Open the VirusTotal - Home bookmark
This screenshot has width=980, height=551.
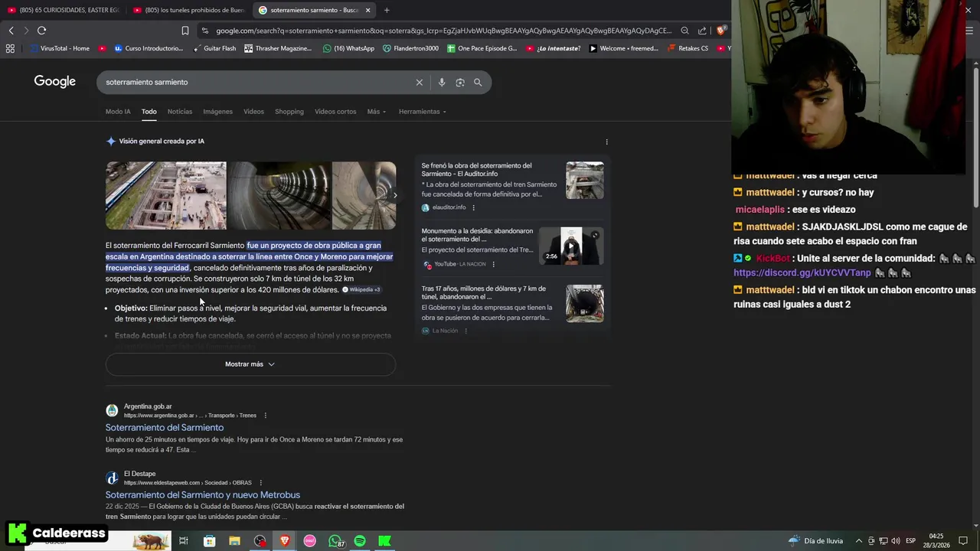[x=60, y=48]
